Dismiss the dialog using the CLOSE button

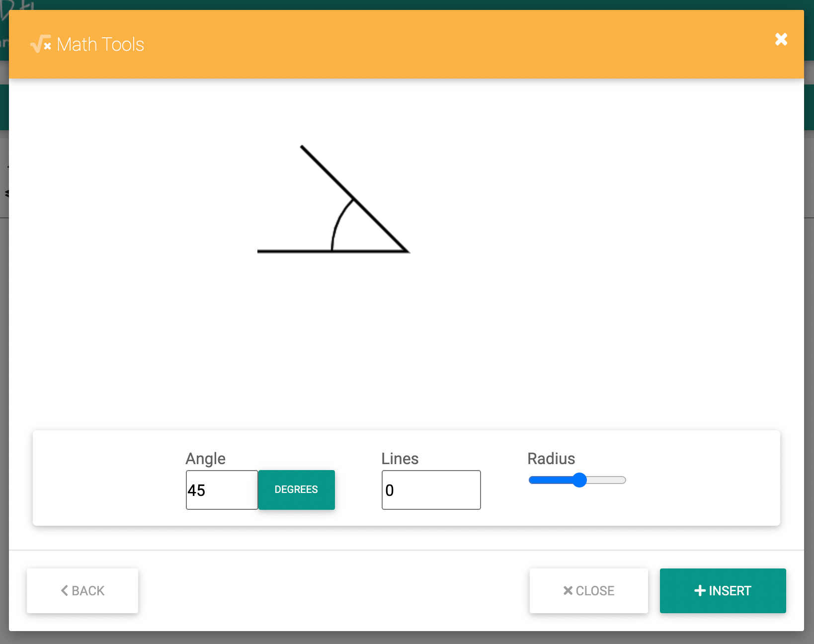pyautogui.click(x=588, y=591)
